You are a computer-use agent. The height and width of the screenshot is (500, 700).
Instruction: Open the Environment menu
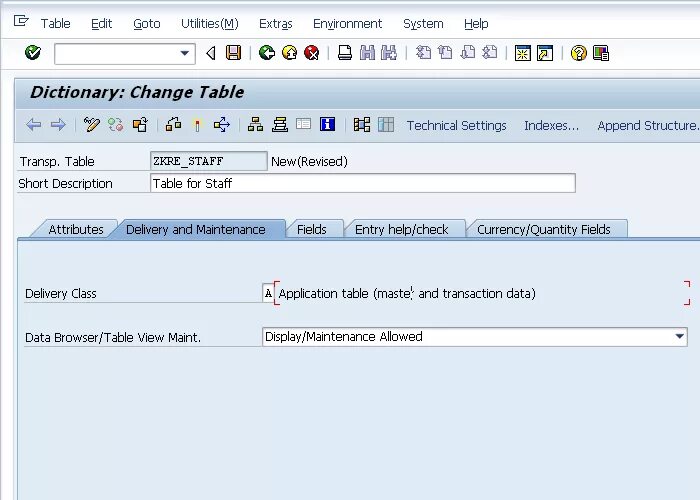point(347,24)
